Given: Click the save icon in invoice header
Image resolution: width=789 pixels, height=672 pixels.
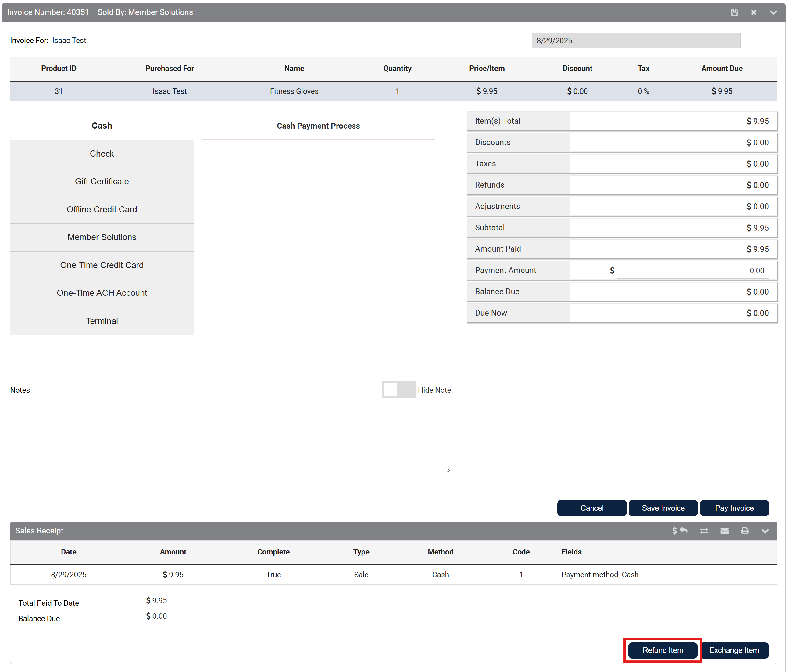Looking at the screenshot, I should pyautogui.click(x=734, y=12).
